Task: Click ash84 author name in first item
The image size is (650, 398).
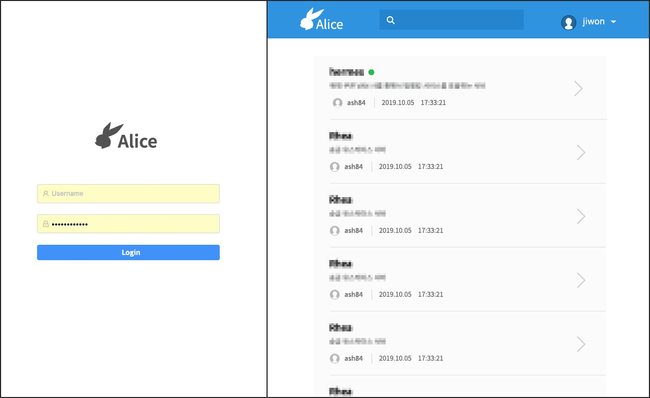Action: (x=356, y=102)
